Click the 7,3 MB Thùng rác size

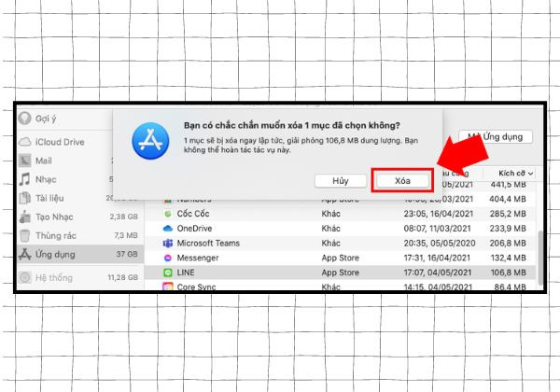pyautogui.click(x=126, y=235)
